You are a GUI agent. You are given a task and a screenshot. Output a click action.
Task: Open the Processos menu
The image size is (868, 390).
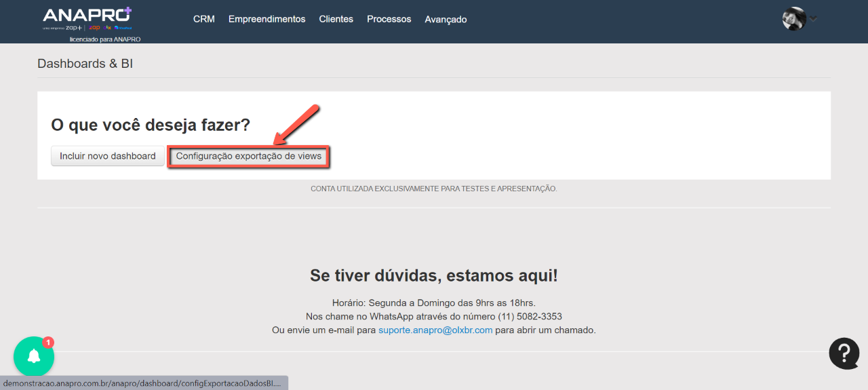(x=389, y=19)
